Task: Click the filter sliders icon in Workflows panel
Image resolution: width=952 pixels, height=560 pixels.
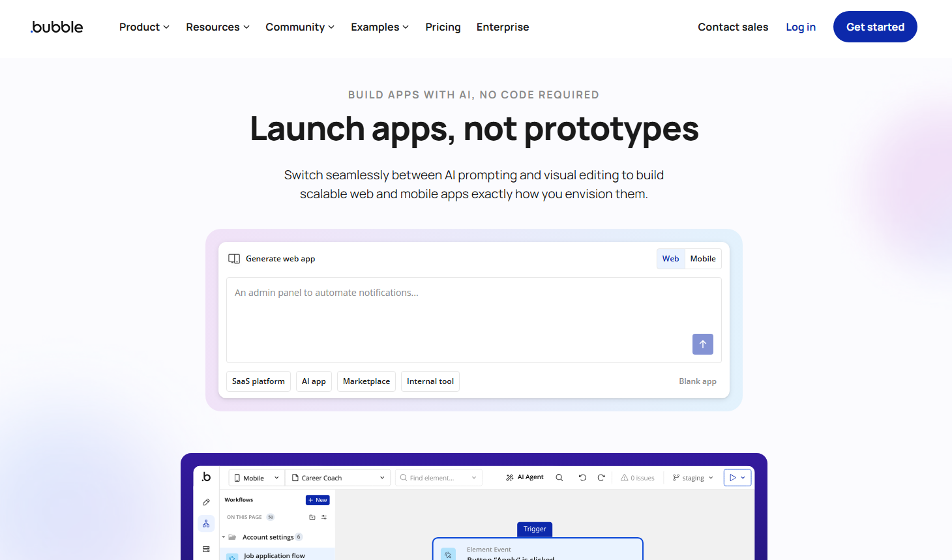Action: (x=324, y=517)
